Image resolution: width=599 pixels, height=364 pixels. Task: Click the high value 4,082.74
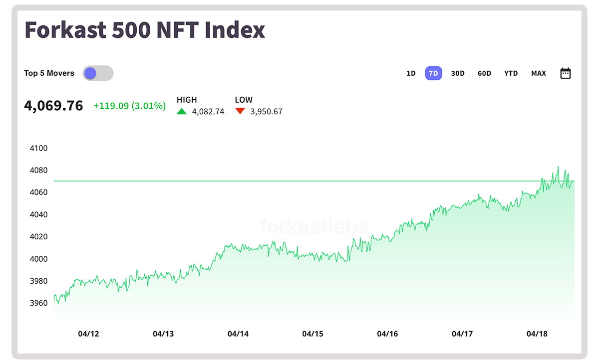pos(208,112)
